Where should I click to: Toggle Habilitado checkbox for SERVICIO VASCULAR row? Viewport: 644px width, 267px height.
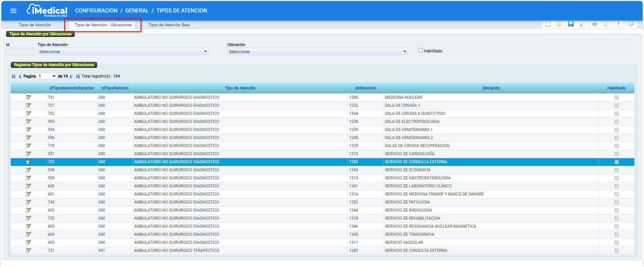(616, 242)
